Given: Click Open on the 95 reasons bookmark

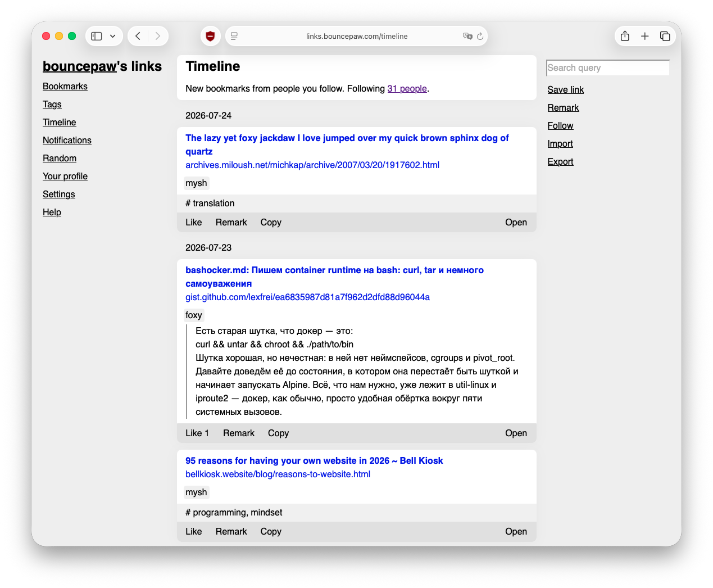Looking at the screenshot, I should pyautogui.click(x=516, y=531).
